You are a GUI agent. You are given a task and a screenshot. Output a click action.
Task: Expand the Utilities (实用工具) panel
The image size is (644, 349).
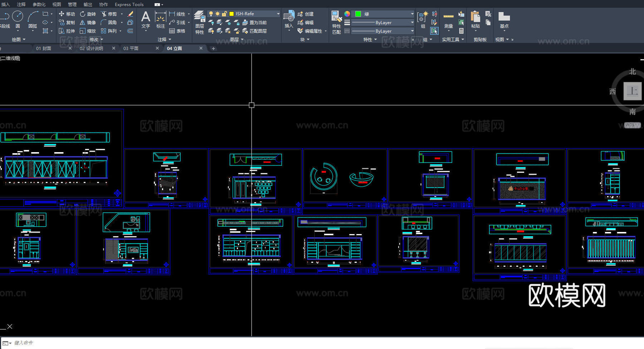(x=453, y=39)
